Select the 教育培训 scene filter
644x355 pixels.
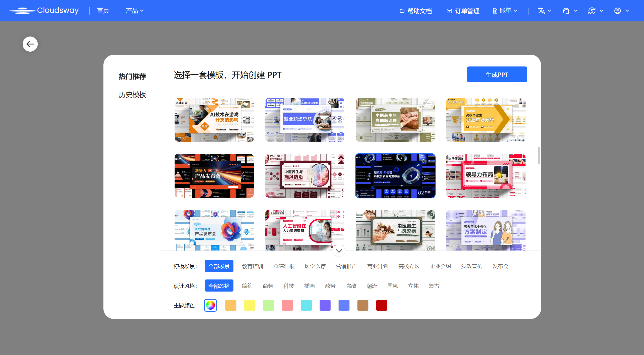point(252,266)
